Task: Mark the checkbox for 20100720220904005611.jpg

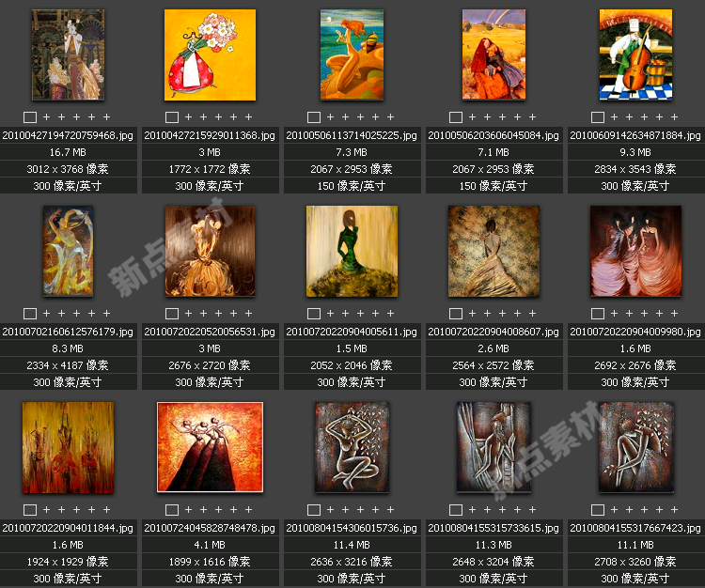Action: (314, 314)
